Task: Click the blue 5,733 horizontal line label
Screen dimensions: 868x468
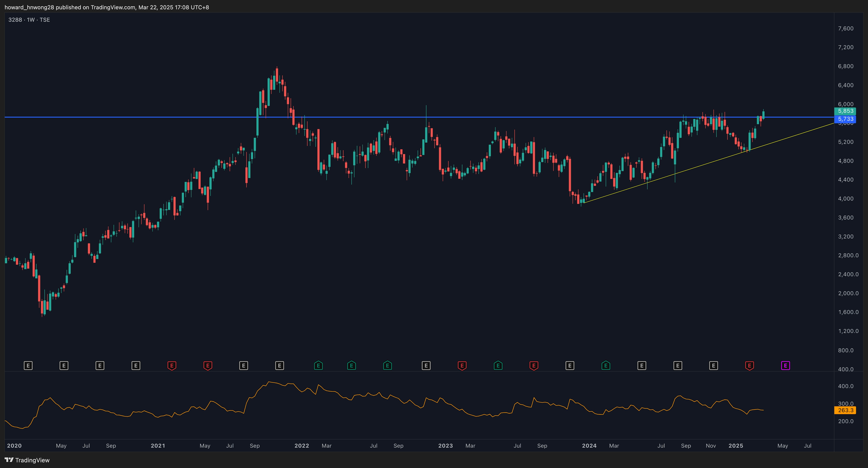Action: coord(845,119)
